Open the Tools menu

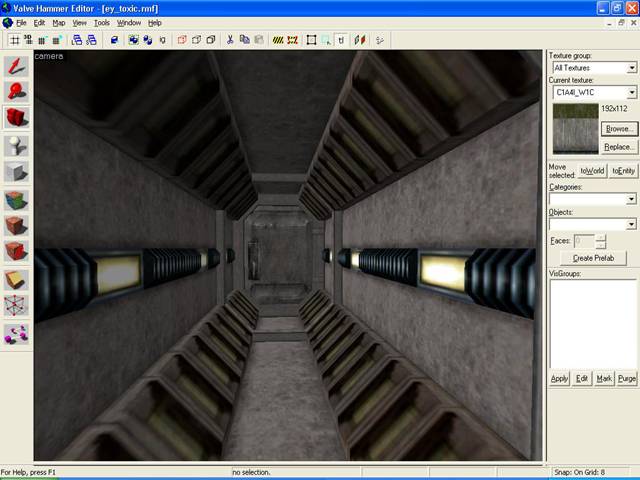pos(101,22)
